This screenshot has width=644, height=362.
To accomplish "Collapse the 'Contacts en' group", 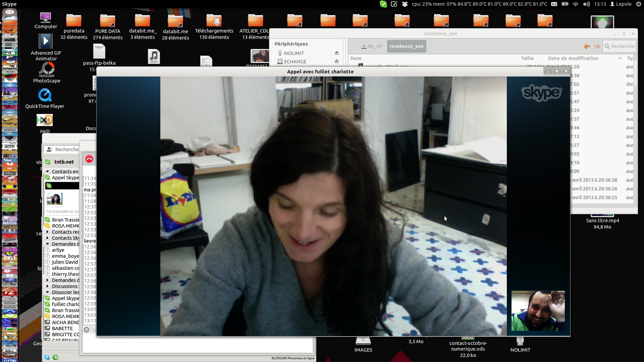I will tap(48, 172).
